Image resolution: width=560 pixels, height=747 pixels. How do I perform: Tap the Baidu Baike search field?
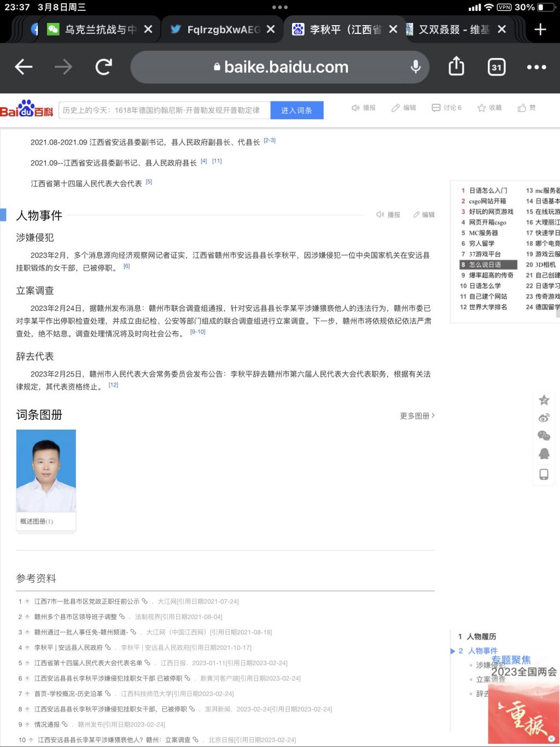pyautogui.click(x=164, y=110)
